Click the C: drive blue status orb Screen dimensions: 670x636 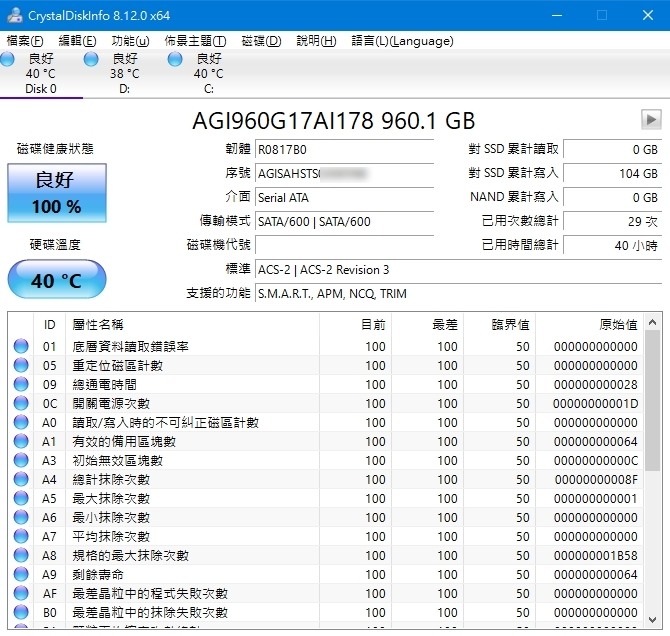[175, 59]
